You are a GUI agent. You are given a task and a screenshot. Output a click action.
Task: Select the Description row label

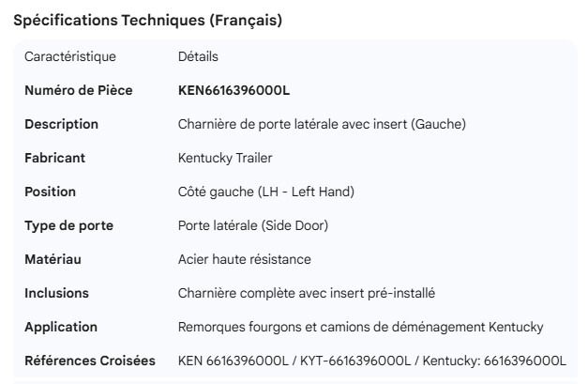[x=61, y=124]
